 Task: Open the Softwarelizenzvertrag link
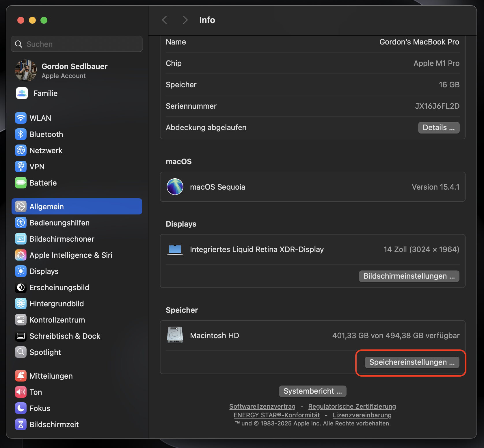[x=262, y=406]
